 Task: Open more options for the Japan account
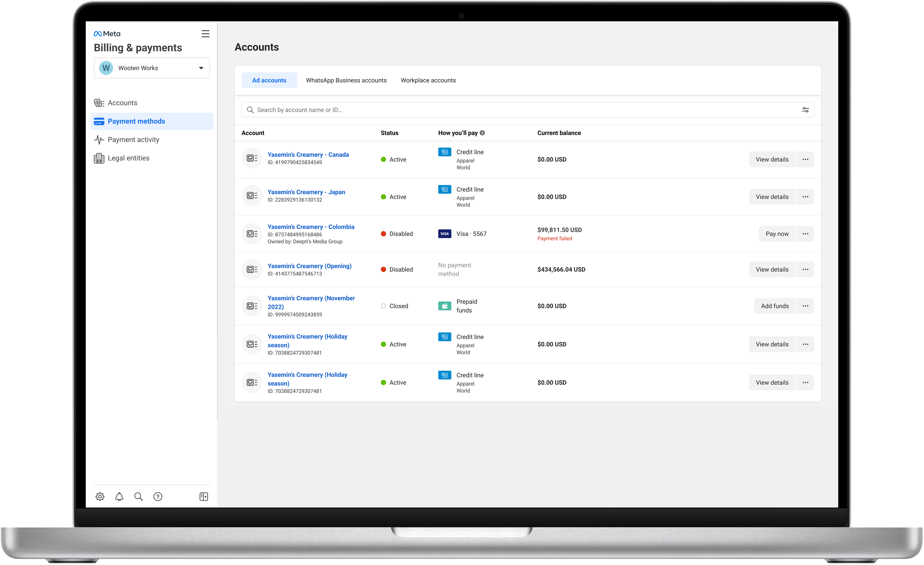pyautogui.click(x=805, y=197)
